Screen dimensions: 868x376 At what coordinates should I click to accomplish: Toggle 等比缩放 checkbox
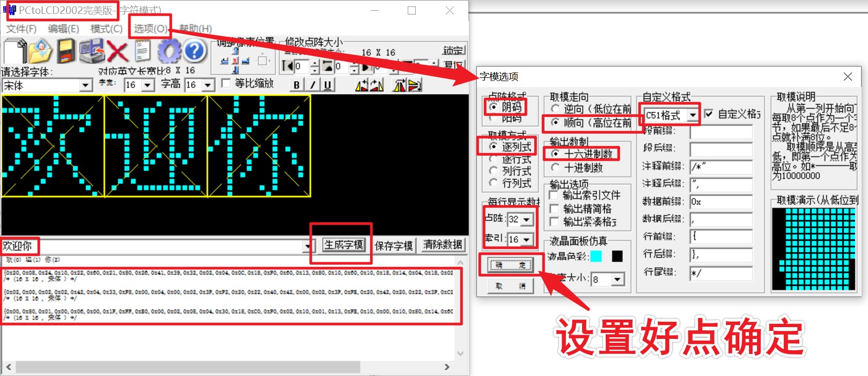coord(226,83)
